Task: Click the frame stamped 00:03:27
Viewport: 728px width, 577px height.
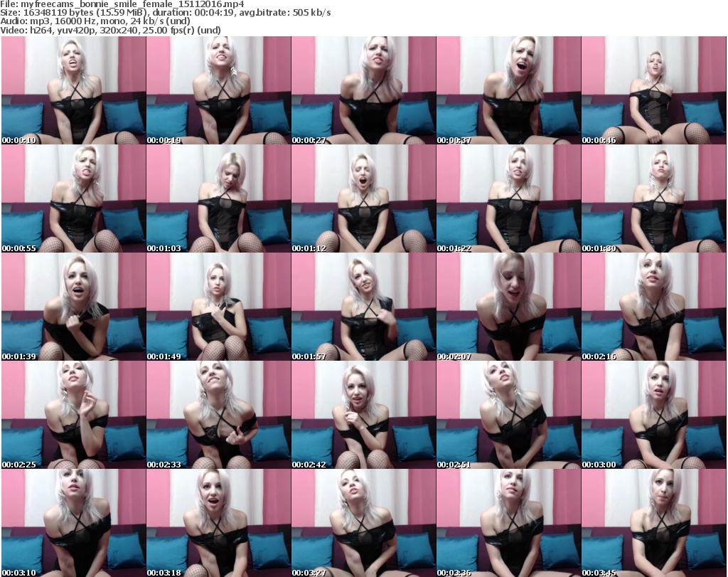Action: click(363, 523)
